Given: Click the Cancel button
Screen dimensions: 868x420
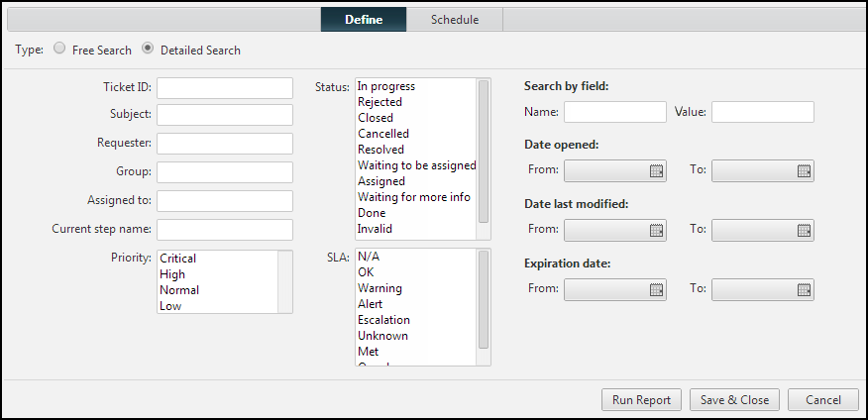Looking at the screenshot, I should tap(822, 400).
